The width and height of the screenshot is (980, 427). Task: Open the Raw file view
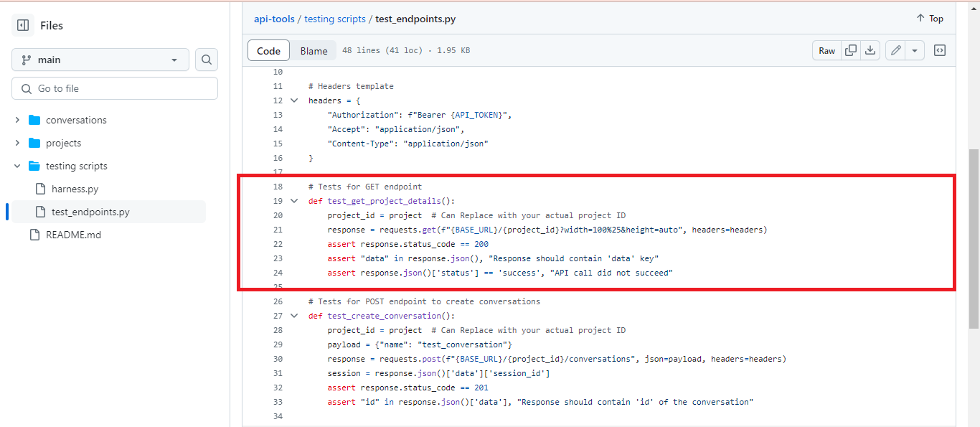tap(826, 50)
